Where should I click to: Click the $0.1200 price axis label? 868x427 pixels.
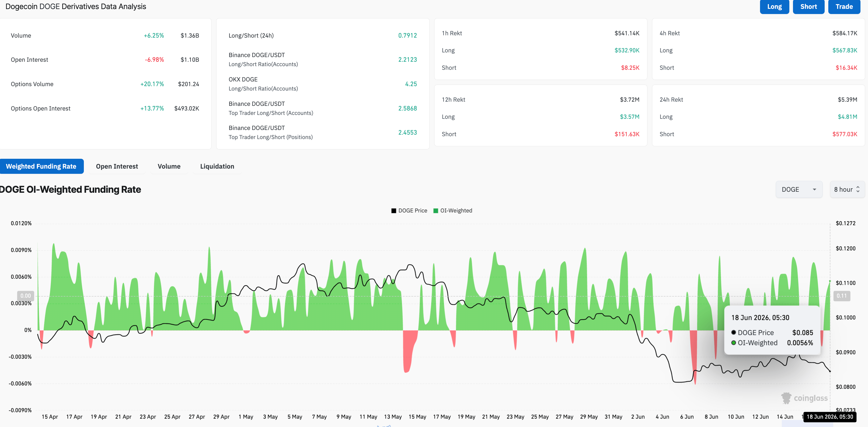[x=845, y=249]
